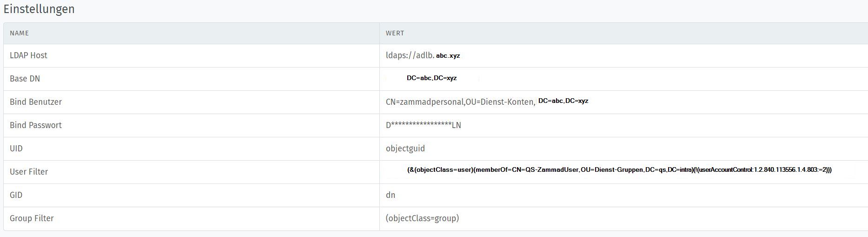The height and width of the screenshot is (237, 868).
Task: Click the Base DN label
Action: pyautogui.click(x=25, y=79)
